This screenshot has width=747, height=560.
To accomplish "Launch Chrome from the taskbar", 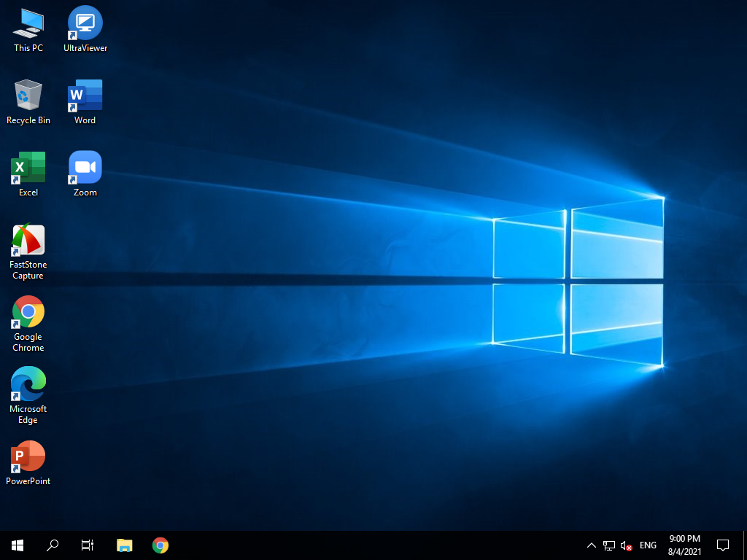I will point(160,545).
